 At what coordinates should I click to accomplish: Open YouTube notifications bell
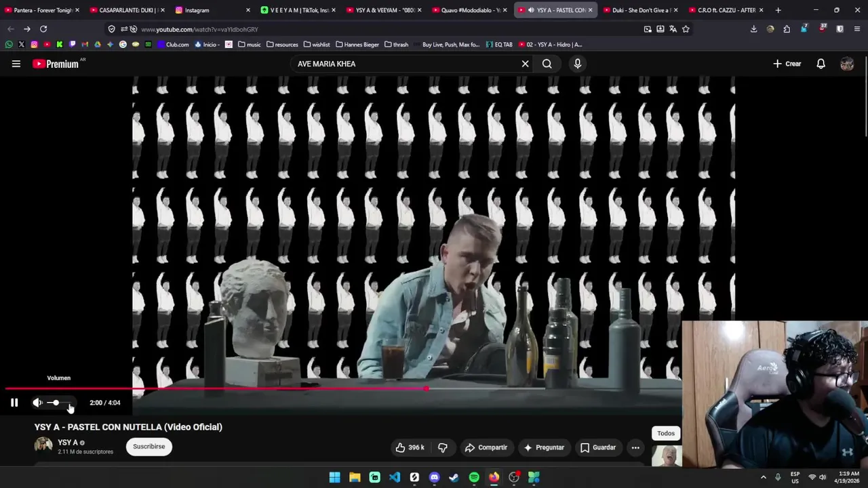point(821,64)
